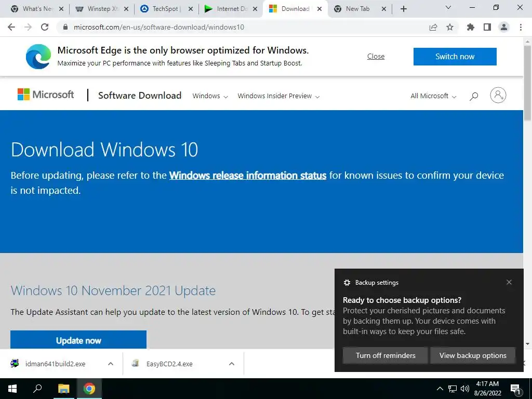
Task: Close the TechSpot tab
Action: point(191,9)
